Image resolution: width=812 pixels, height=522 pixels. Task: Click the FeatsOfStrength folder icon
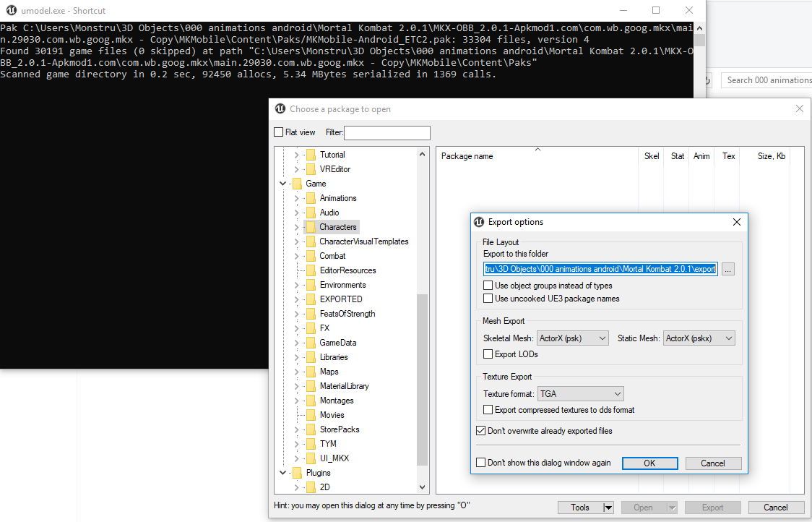[x=311, y=314]
